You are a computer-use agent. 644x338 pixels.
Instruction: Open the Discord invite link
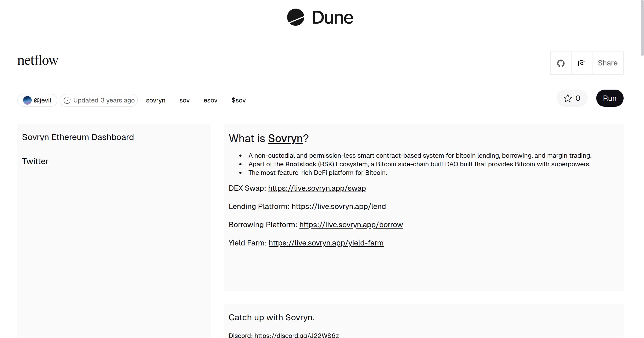point(297,335)
